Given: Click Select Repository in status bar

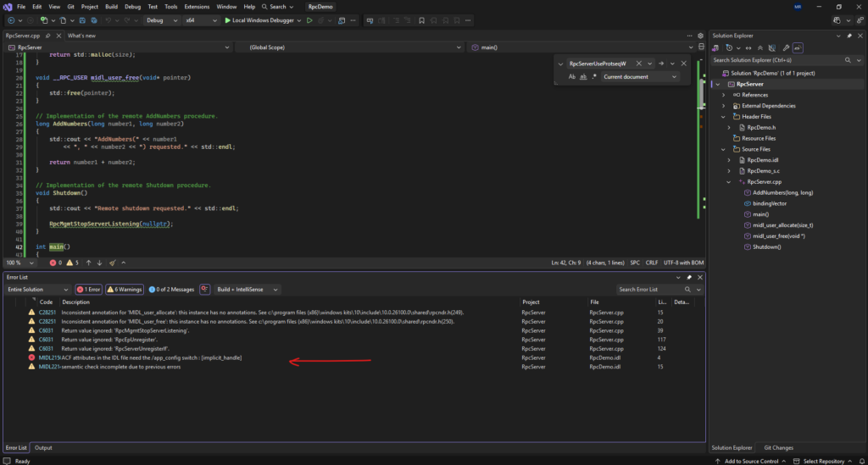Looking at the screenshot, I should point(822,461).
